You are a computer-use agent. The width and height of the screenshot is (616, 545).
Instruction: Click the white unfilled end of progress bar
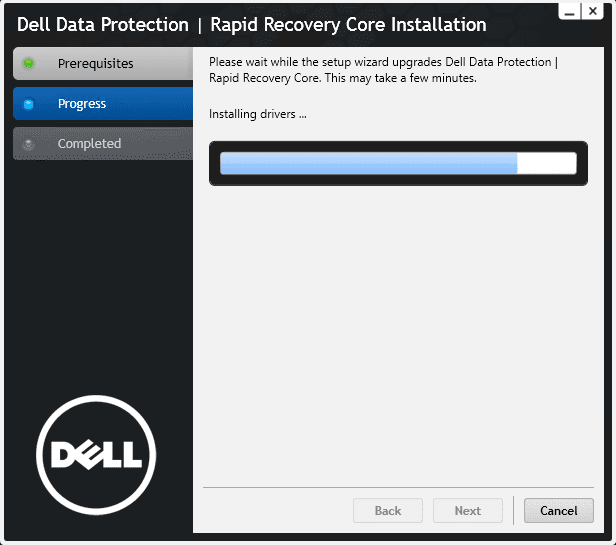[546, 164]
